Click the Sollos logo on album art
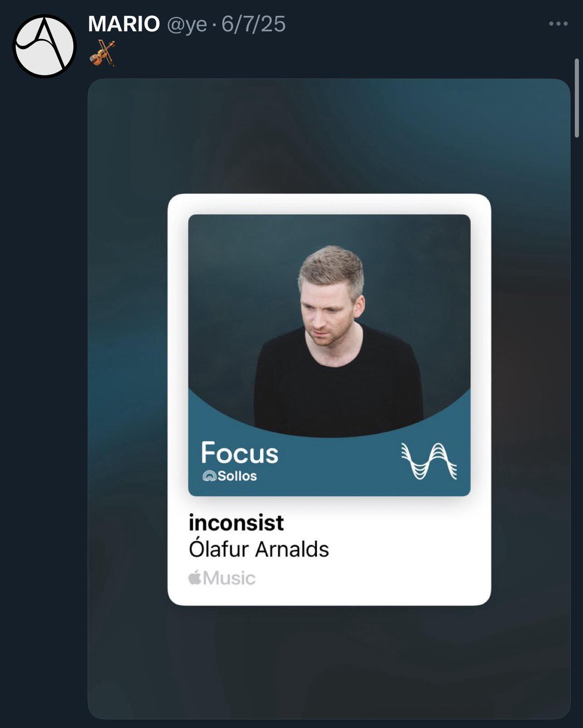 [x=209, y=476]
